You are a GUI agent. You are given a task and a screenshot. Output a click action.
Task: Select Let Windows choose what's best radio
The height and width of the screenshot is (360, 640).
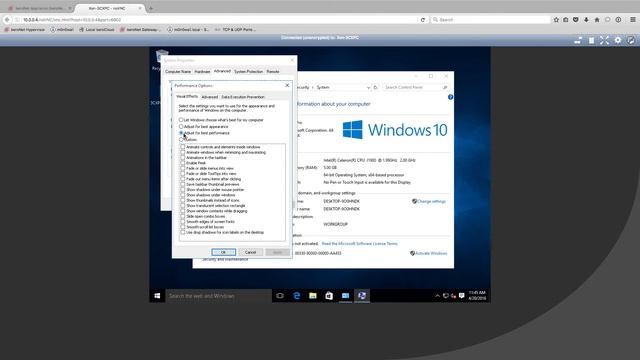click(x=181, y=120)
